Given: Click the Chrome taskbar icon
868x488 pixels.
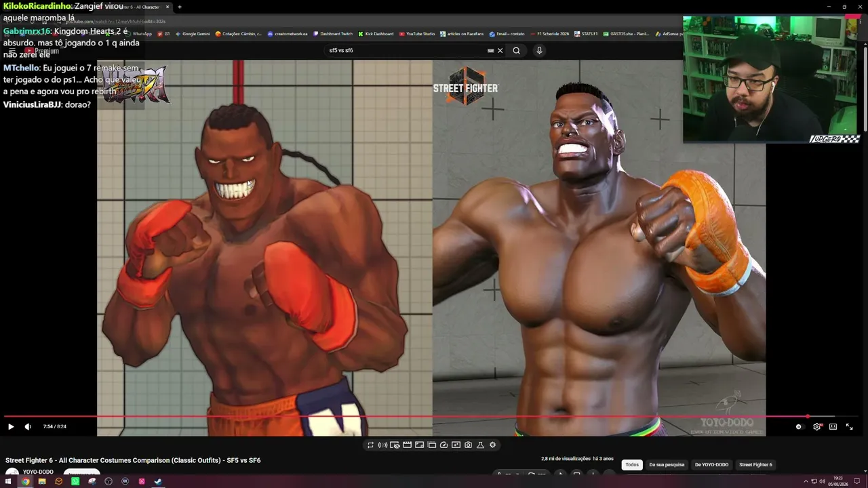Looking at the screenshot, I should [25, 481].
